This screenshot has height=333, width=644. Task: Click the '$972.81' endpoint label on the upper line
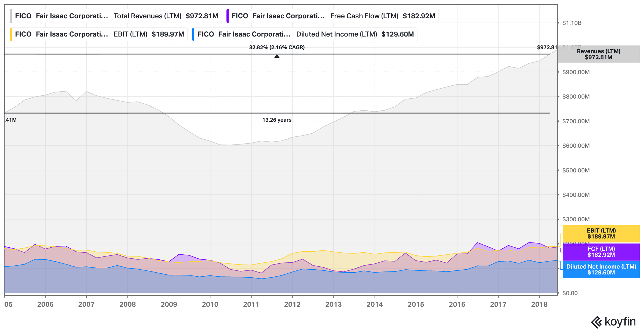(x=547, y=47)
